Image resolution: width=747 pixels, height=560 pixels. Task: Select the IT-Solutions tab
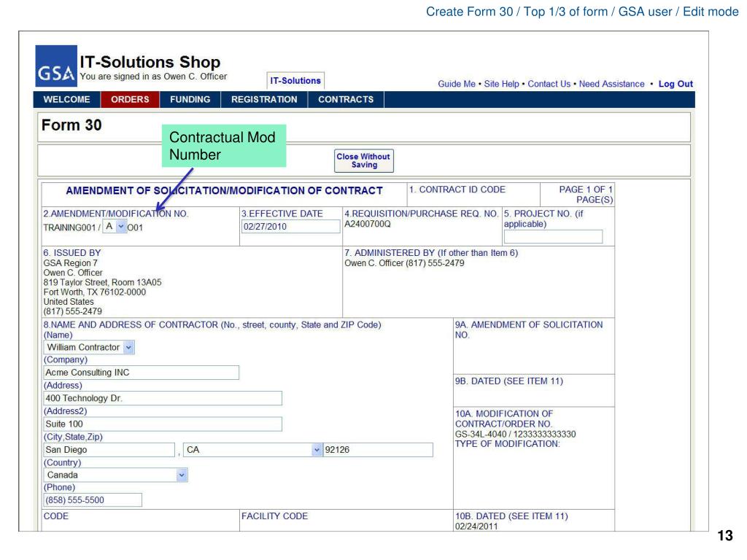295,80
